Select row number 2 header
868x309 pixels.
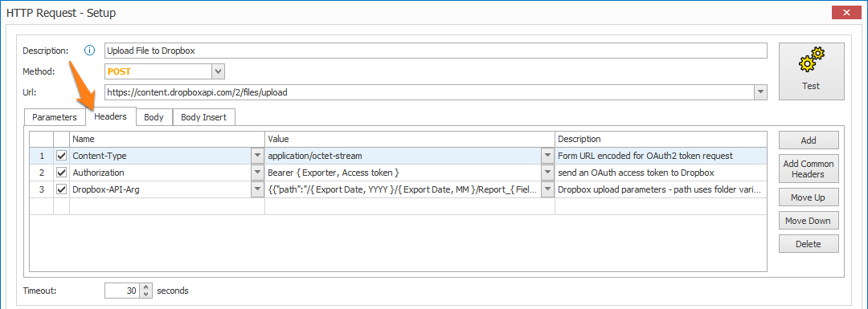42,173
